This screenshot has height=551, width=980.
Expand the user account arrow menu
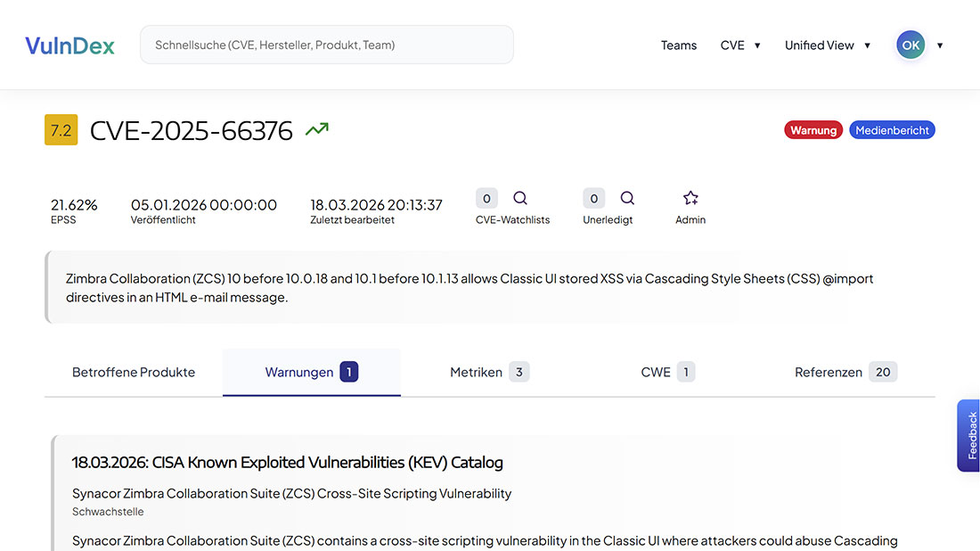939,45
